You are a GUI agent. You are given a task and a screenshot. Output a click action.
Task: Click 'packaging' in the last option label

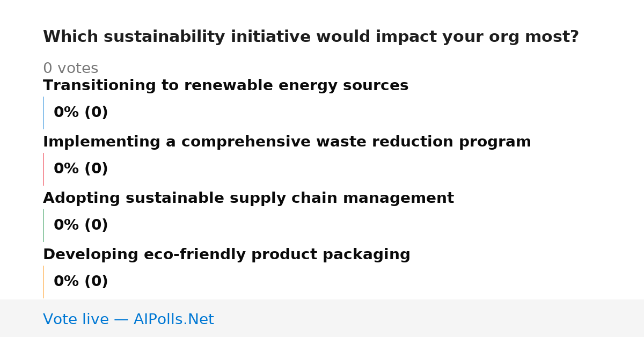pos(366,255)
